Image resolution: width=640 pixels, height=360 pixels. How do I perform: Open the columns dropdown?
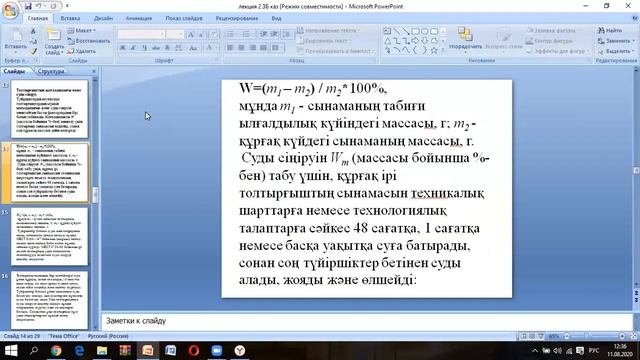tap(277, 48)
